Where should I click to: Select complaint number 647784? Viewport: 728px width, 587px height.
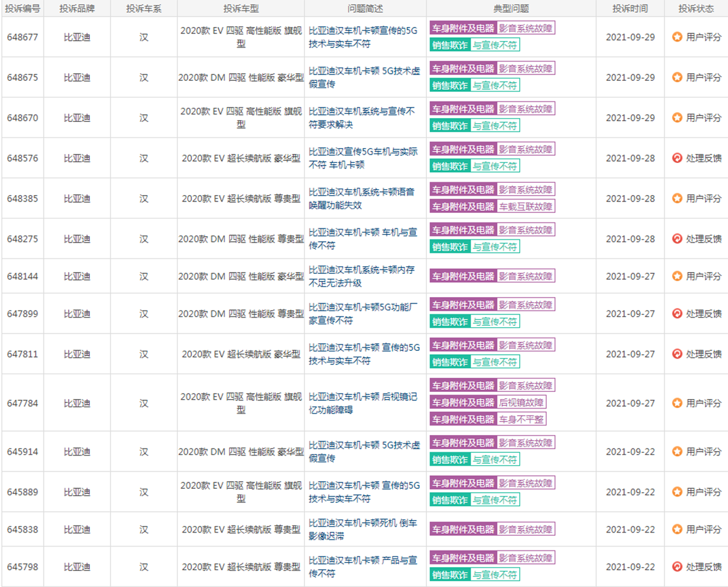(x=22, y=403)
